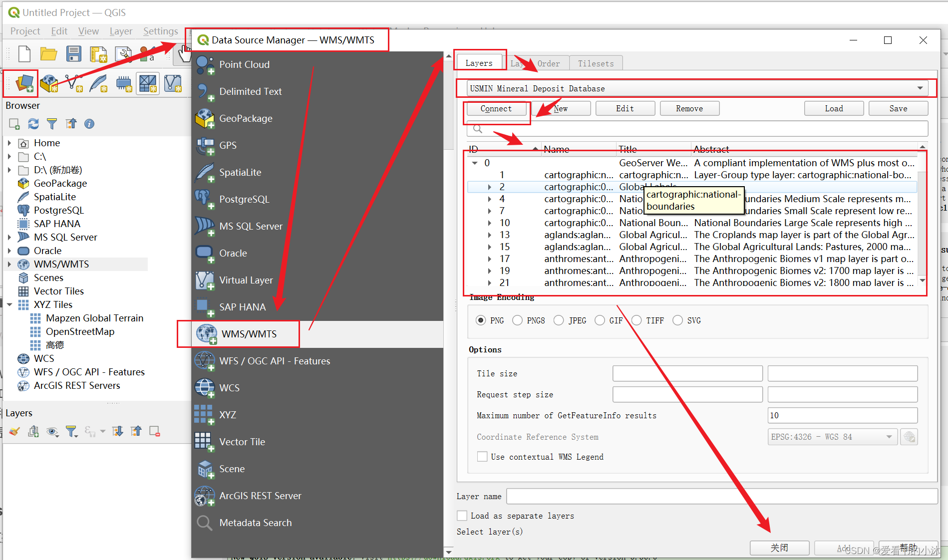Click New SpatiaLite Layer feather icon
This screenshot has width=948, height=560.
(98, 83)
